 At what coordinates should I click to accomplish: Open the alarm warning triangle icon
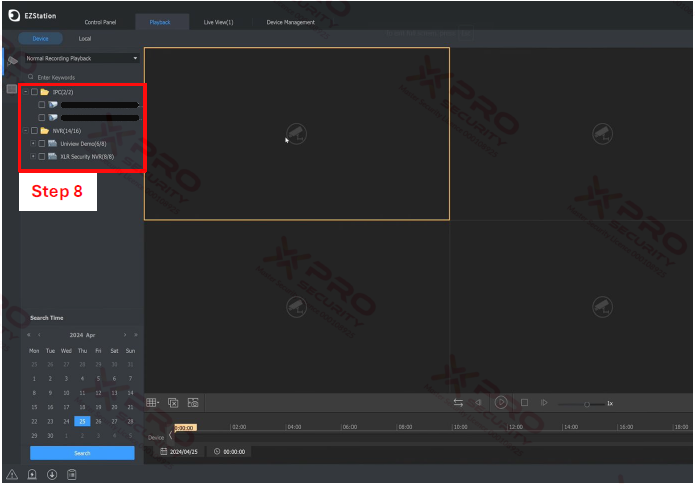[x=12, y=474]
